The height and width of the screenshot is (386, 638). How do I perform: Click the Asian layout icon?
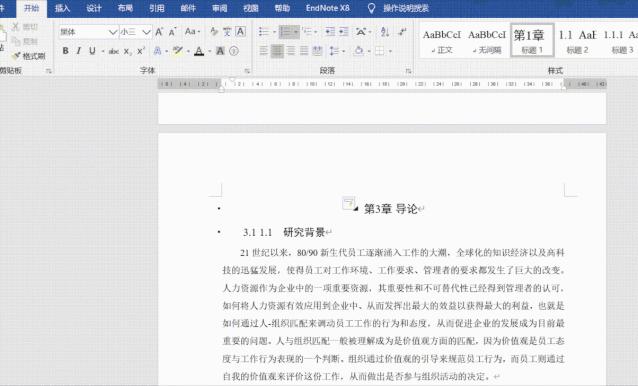click(x=361, y=32)
